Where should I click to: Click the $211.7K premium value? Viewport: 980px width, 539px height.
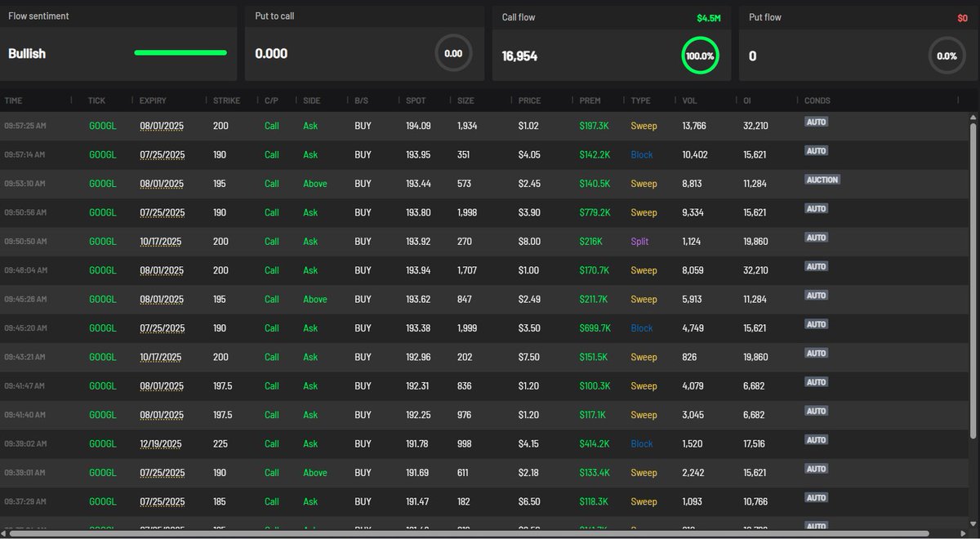[x=594, y=299]
